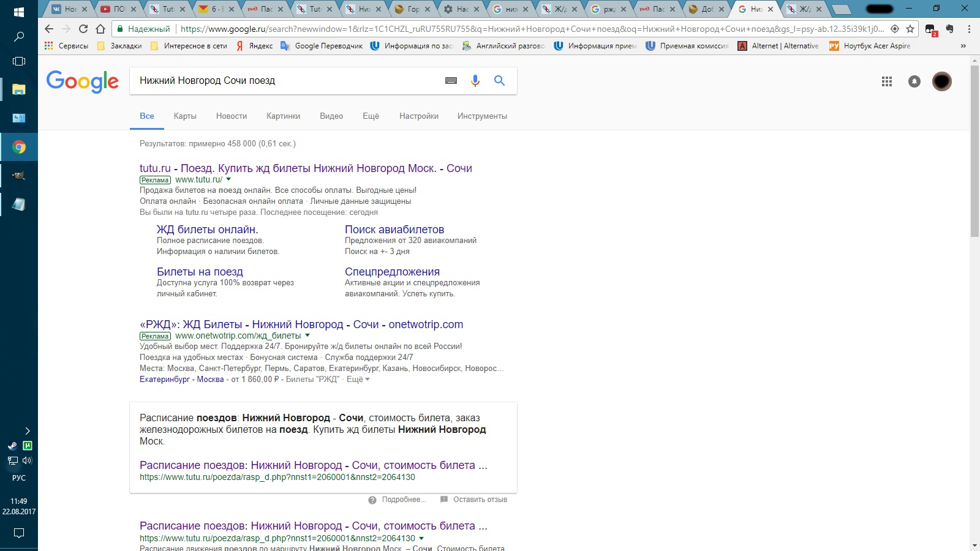Show more bookmarks with the chevron
This screenshot has height=551, width=980.
click(963, 46)
